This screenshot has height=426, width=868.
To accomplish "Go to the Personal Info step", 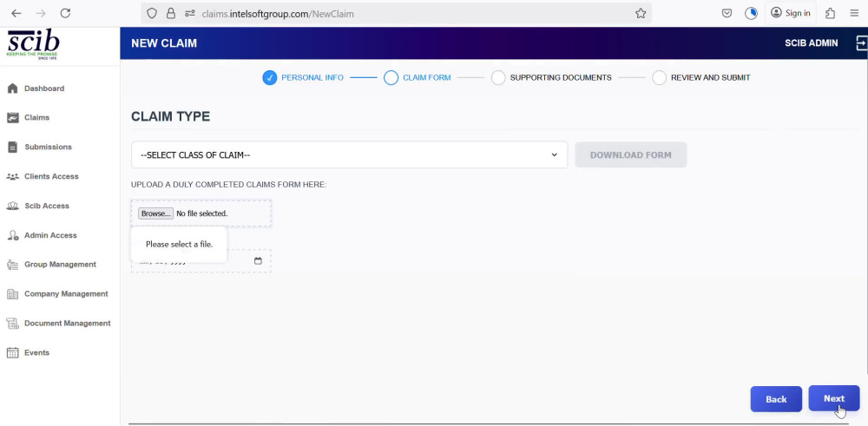I will pos(303,77).
